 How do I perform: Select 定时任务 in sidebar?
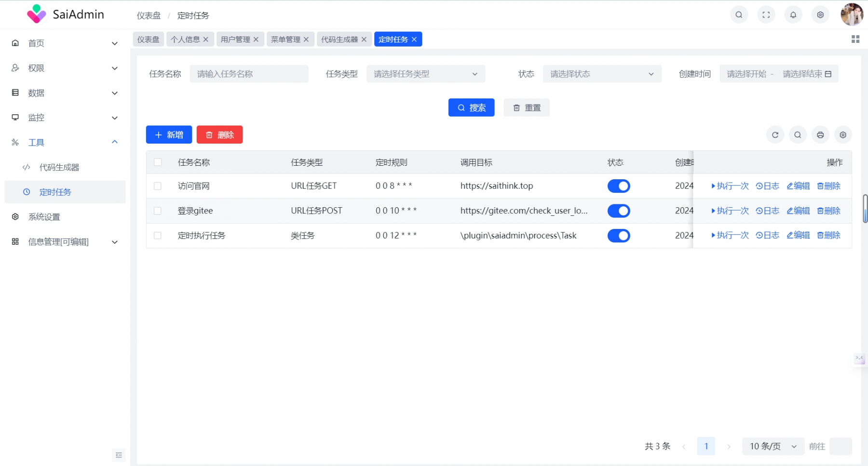pos(65,192)
